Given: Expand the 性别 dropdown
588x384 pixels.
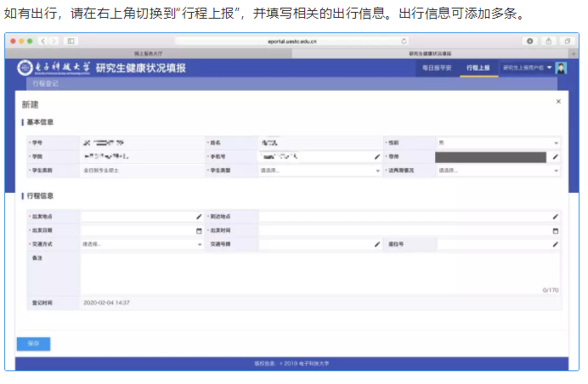Looking at the screenshot, I should coord(497,143).
